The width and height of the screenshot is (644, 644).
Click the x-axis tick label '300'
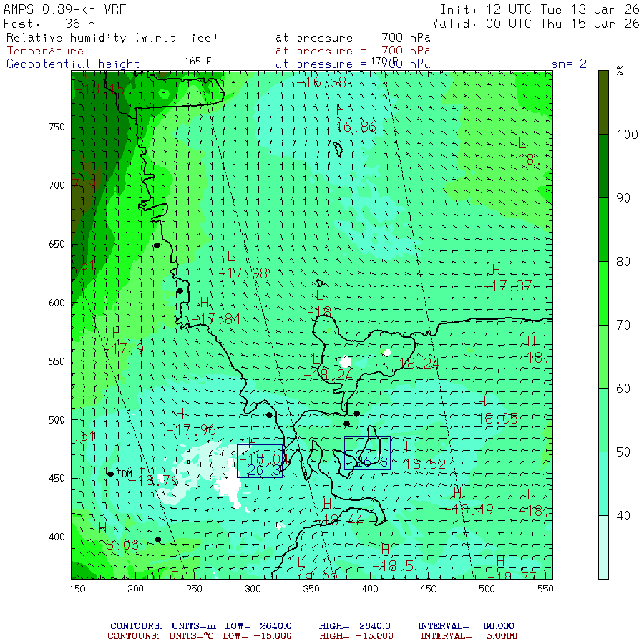coord(253,589)
